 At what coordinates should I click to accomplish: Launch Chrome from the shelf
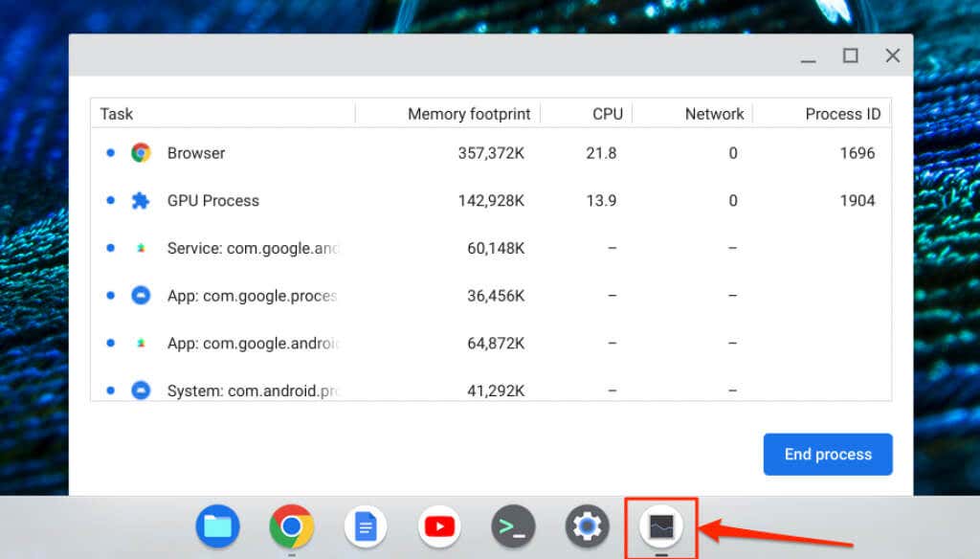point(291,526)
